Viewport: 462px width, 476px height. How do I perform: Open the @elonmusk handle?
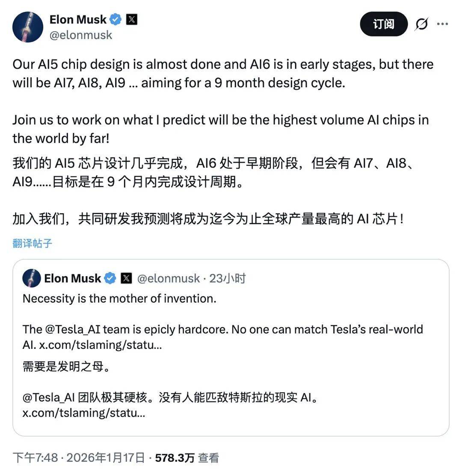point(82,35)
